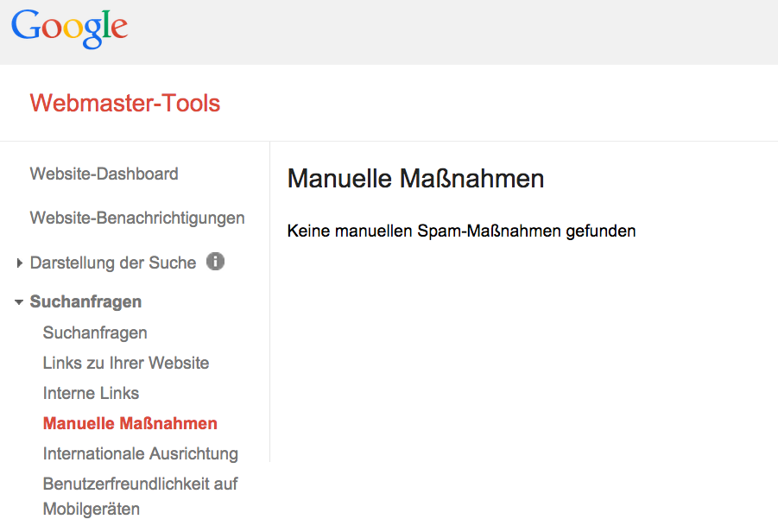Navigate to Interne Links
This screenshot has width=778, height=532.
click(91, 393)
